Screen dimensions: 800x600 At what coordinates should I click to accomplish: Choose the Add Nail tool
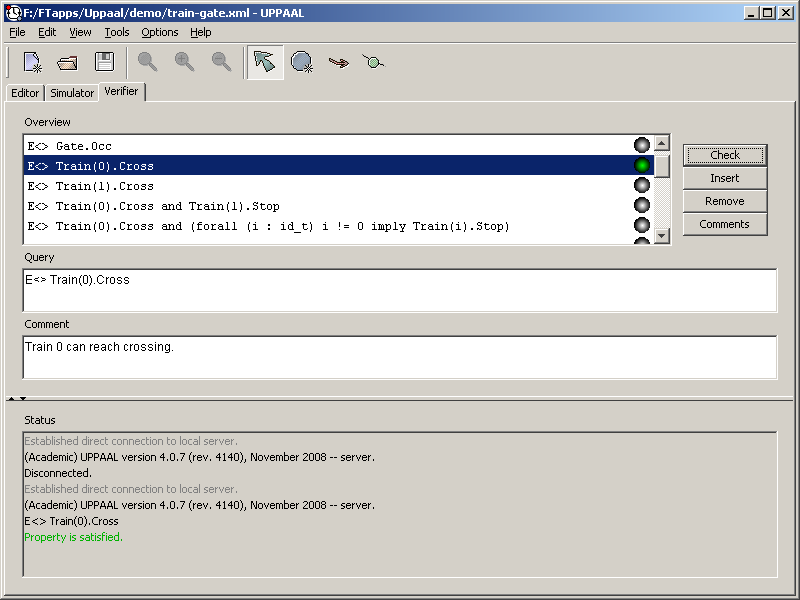pos(373,62)
